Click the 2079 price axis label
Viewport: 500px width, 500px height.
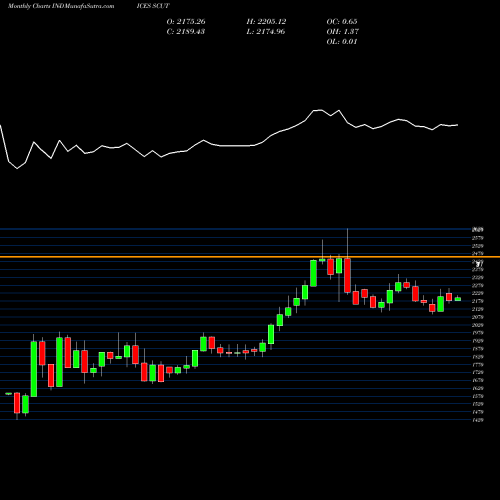(x=478, y=317)
